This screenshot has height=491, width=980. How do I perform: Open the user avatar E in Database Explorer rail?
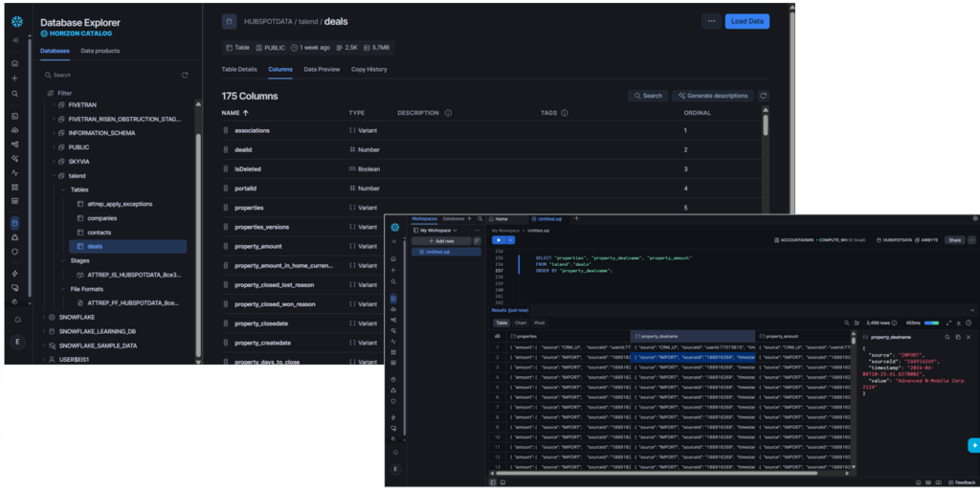pyautogui.click(x=17, y=342)
